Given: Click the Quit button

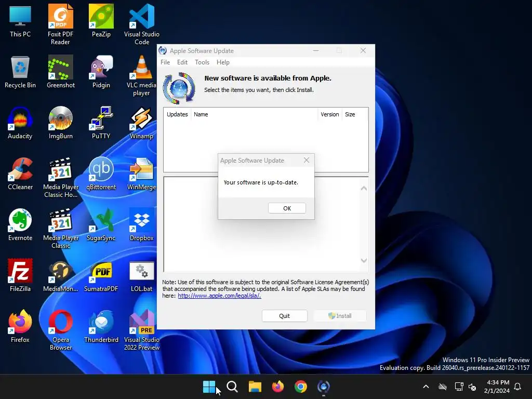Looking at the screenshot, I should pyautogui.click(x=284, y=316).
